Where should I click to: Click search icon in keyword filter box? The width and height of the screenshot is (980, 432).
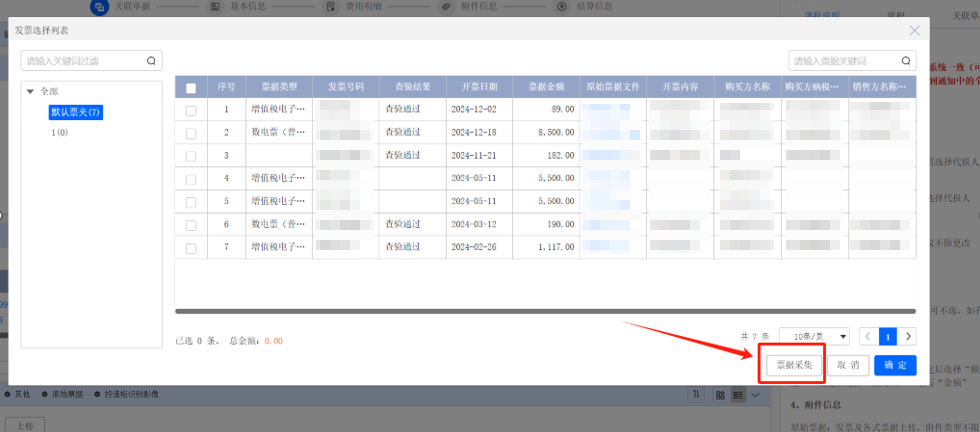pyautogui.click(x=151, y=61)
